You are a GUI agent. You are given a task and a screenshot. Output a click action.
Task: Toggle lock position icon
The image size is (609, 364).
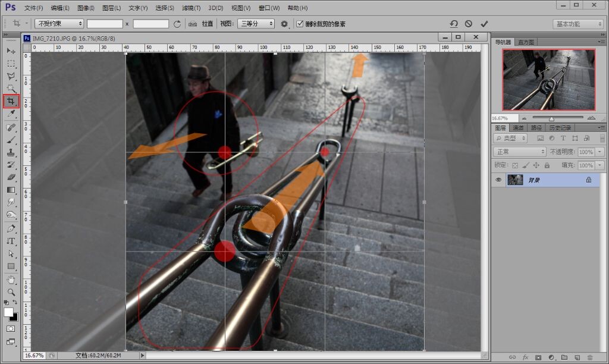point(536,165)
